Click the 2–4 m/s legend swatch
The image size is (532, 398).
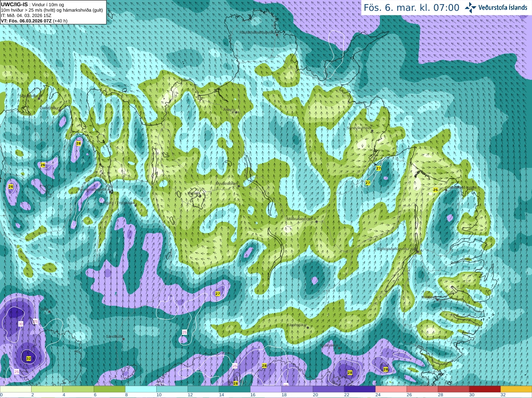point(47,389)
